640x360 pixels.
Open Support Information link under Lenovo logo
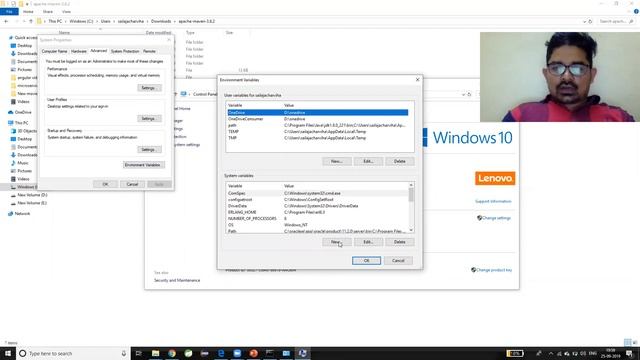coord(493,201)
